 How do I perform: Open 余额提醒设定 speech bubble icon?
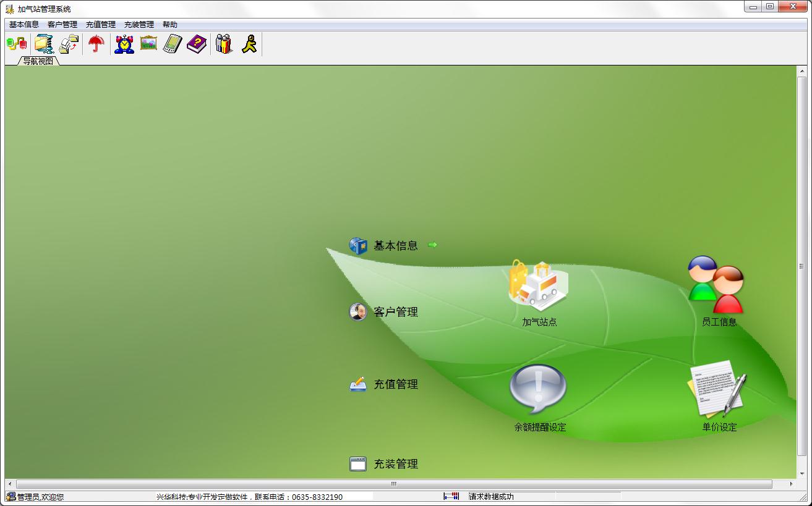click(538, 389)
